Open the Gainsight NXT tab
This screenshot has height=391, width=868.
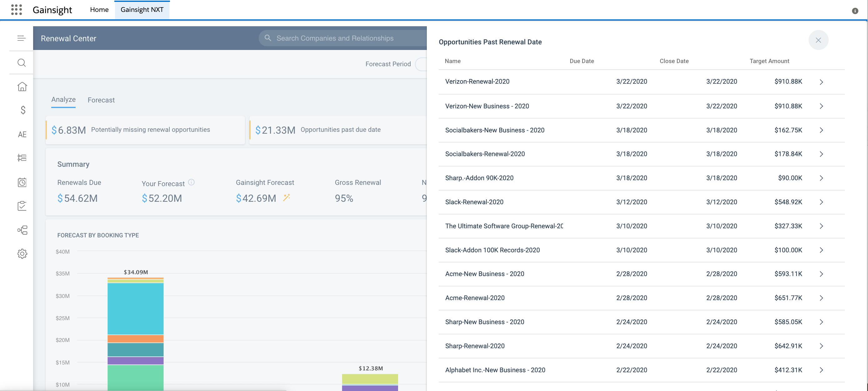coord(142,10)
